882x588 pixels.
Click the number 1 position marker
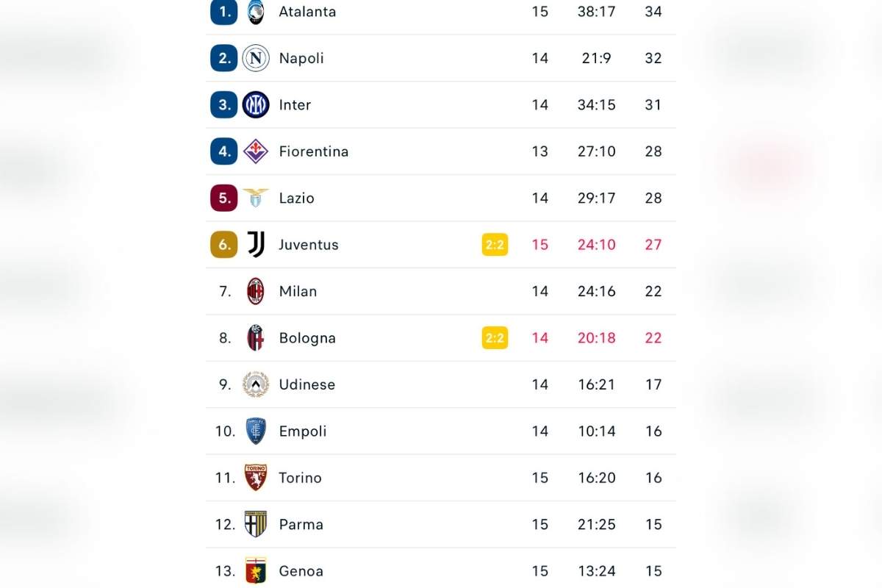223,12
